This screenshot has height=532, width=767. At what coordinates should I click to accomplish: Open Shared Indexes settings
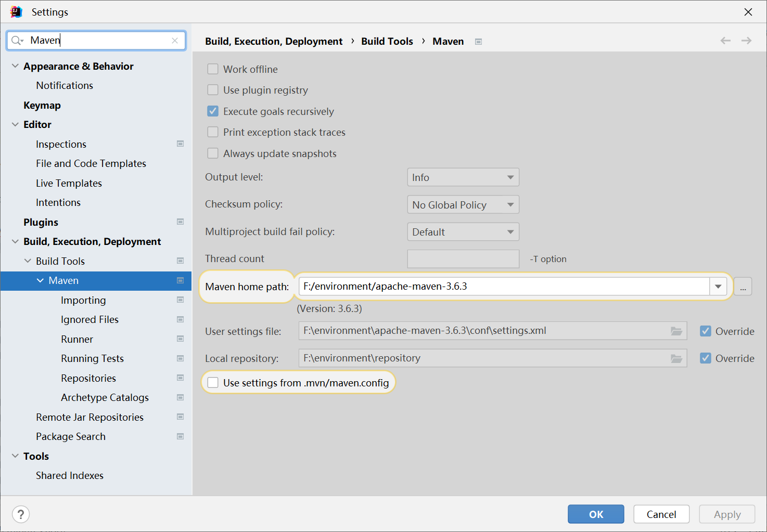70,475
